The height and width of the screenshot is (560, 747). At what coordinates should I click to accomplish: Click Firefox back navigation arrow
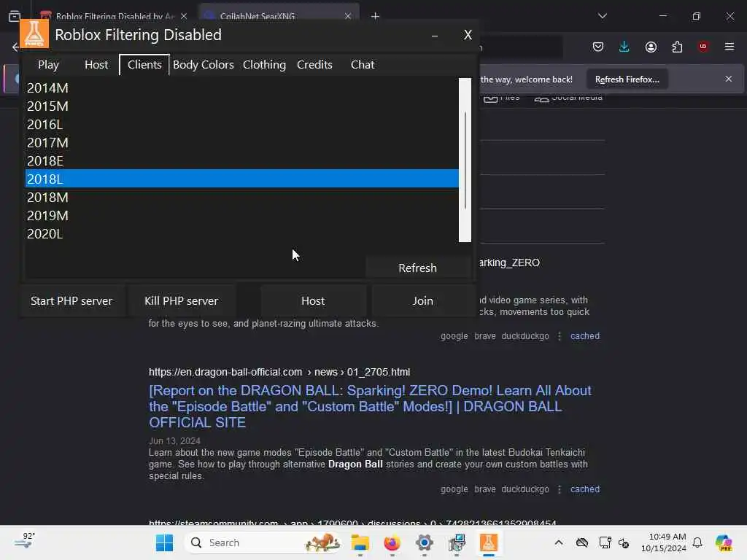pos(15,47)
